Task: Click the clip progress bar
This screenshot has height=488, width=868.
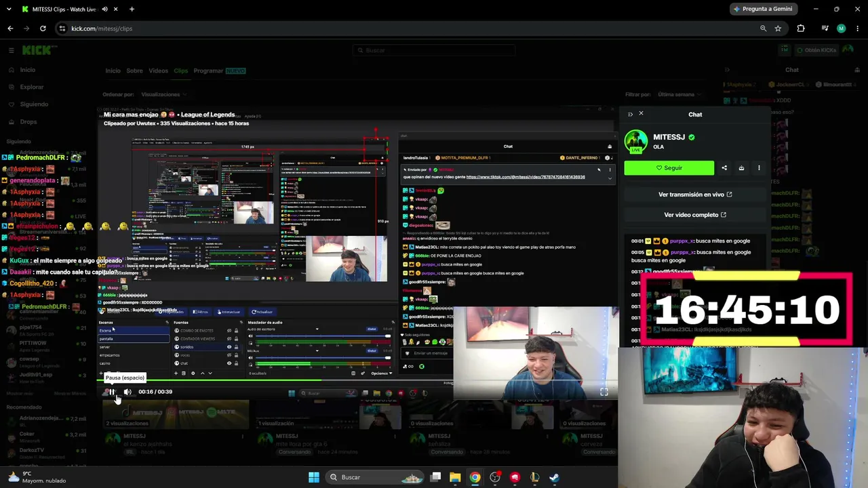Action: point(357,380)
